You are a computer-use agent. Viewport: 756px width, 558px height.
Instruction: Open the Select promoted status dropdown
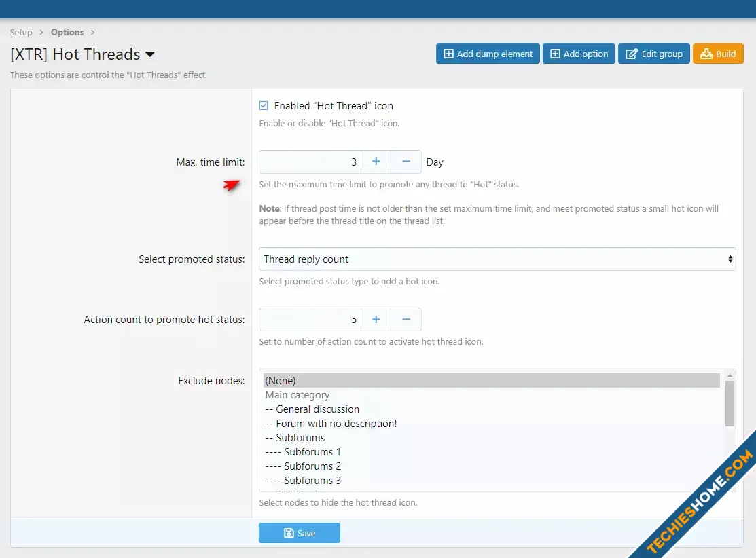point(497,259)
